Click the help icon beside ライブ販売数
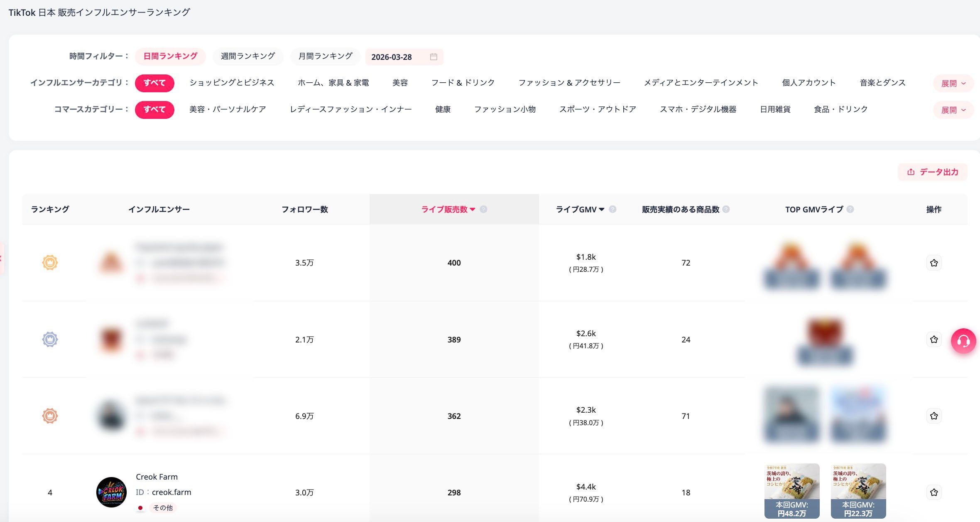 tap(483, 209)
